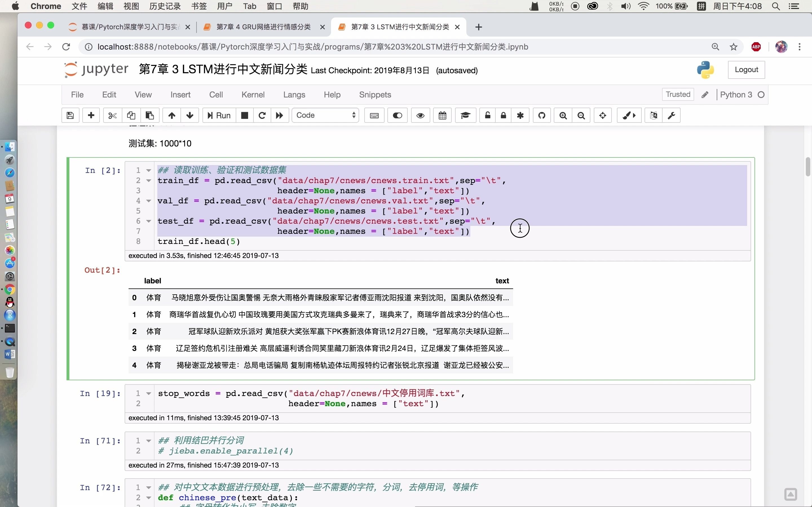812x507 pixels.
Task: Move cell up with the arrow icon
Action: pyautogui.click(x=171, y=115)
